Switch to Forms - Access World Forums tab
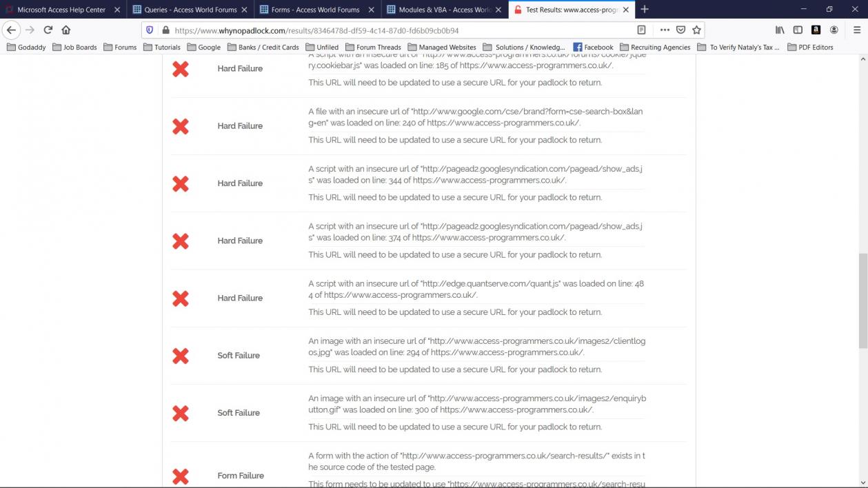Image resolution: width=868 pixels, height=488 pixels. 316,10
